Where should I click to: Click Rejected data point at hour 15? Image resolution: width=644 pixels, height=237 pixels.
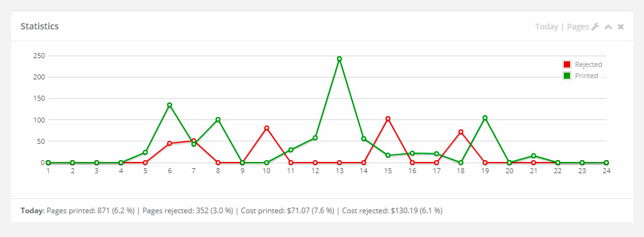[x=388, y=119]
